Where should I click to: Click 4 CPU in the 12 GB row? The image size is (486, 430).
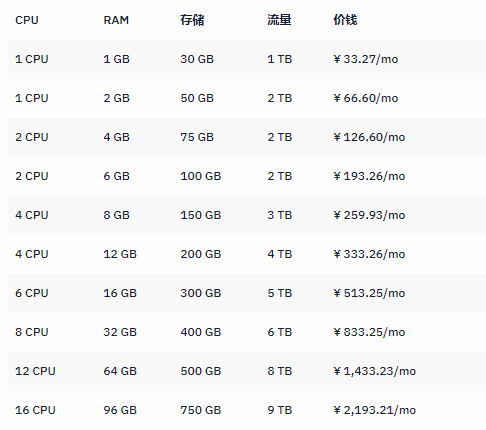[32, 254]
